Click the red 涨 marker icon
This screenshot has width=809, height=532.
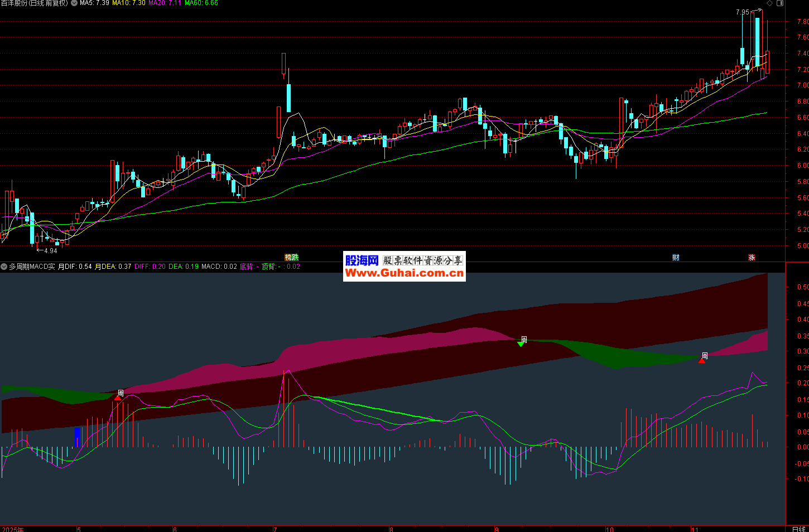tap(752, 258)
